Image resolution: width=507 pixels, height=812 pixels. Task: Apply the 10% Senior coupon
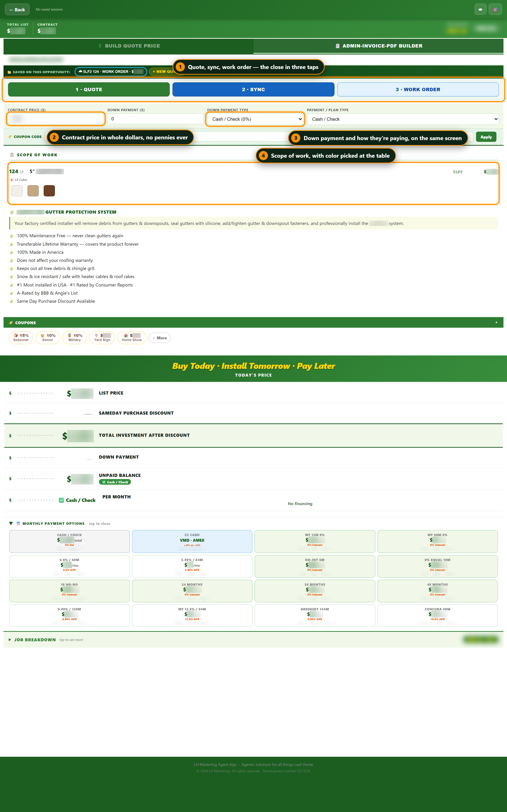[48, 338]
